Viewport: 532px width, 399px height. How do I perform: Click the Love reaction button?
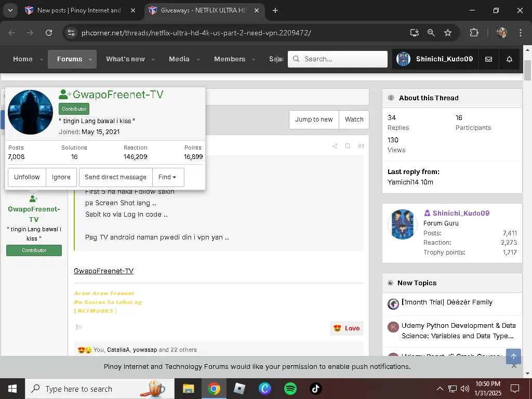(347, 328)
